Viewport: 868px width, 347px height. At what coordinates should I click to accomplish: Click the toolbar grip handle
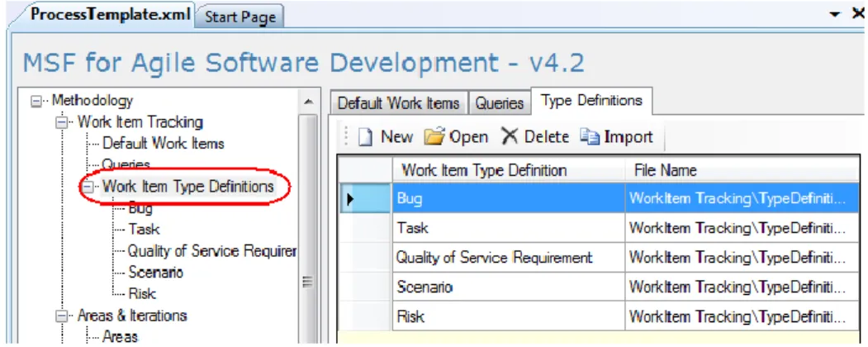point(347,136)
